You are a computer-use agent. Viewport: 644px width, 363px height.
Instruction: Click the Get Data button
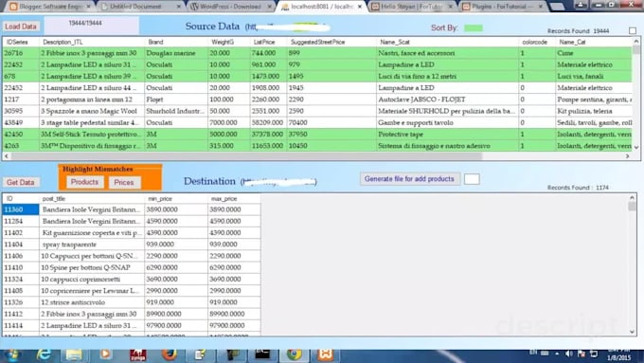pos(21,183)
